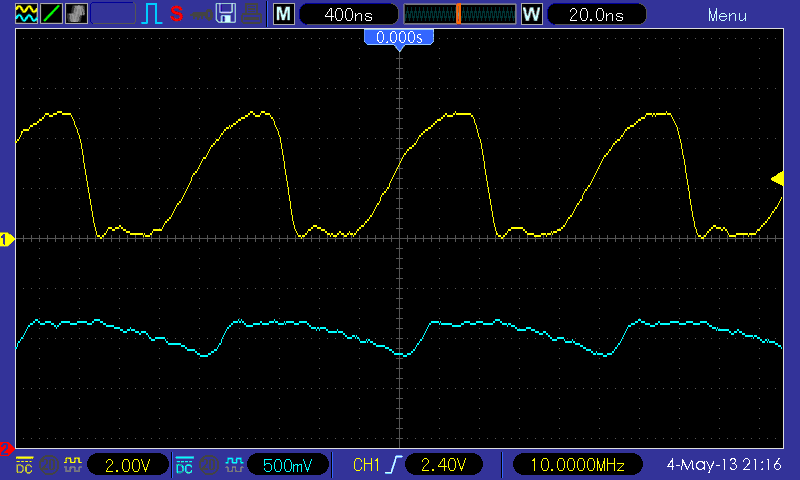800x480 pixels.
Task: Open the 400ns main timebase field
Action: coord(348,14)
